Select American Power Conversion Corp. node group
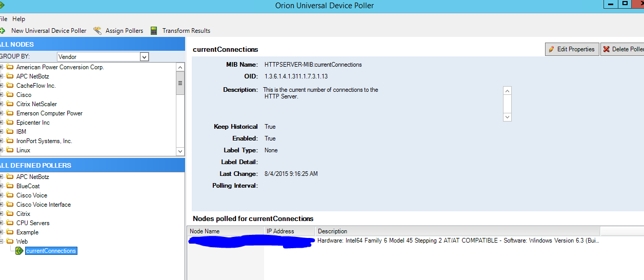The width and height of the screenshot is (644, 280). point(60,67)
